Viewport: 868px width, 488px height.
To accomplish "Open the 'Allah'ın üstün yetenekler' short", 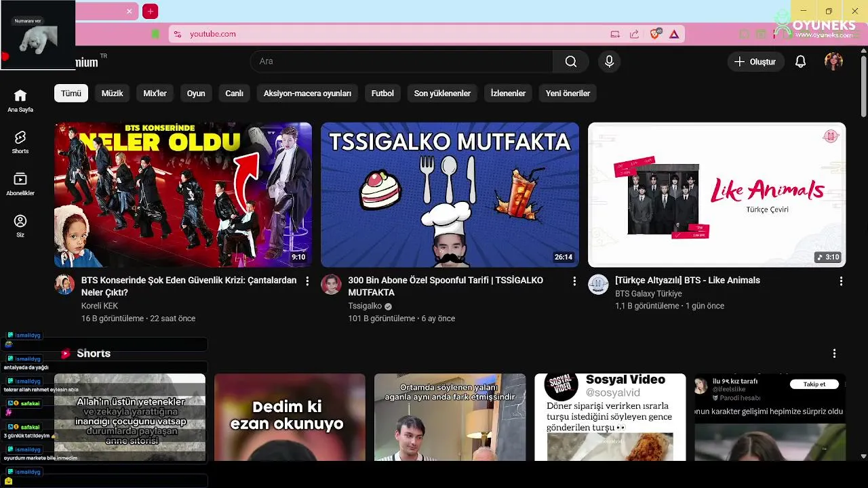I will click(x=130, y=417).
